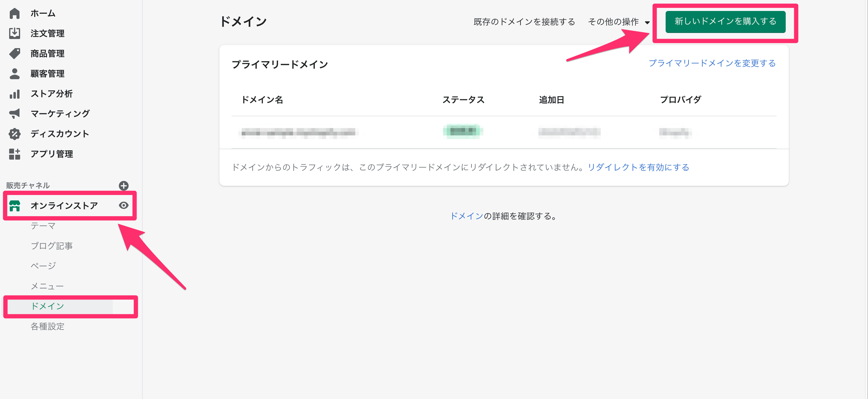Select the マーケティング megaphone icon

pos(15,114)
